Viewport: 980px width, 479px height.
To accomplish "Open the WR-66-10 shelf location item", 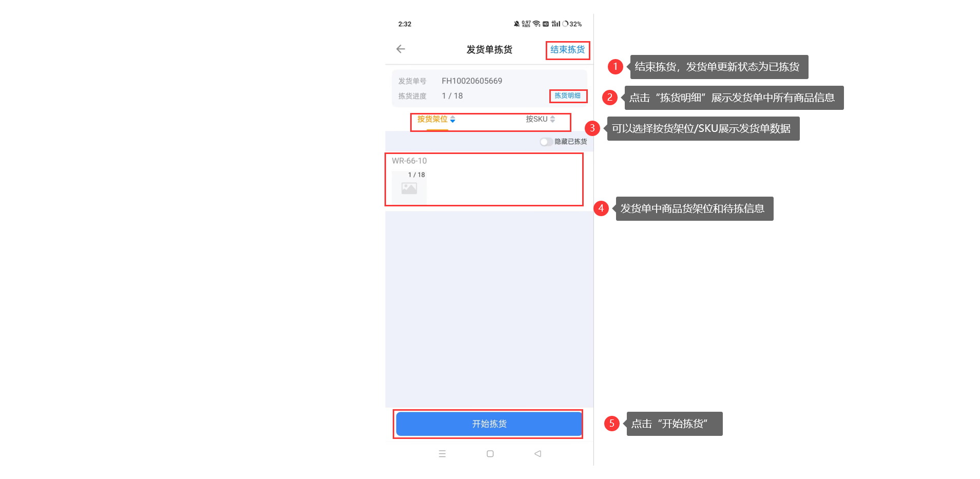I will (484, 180).
